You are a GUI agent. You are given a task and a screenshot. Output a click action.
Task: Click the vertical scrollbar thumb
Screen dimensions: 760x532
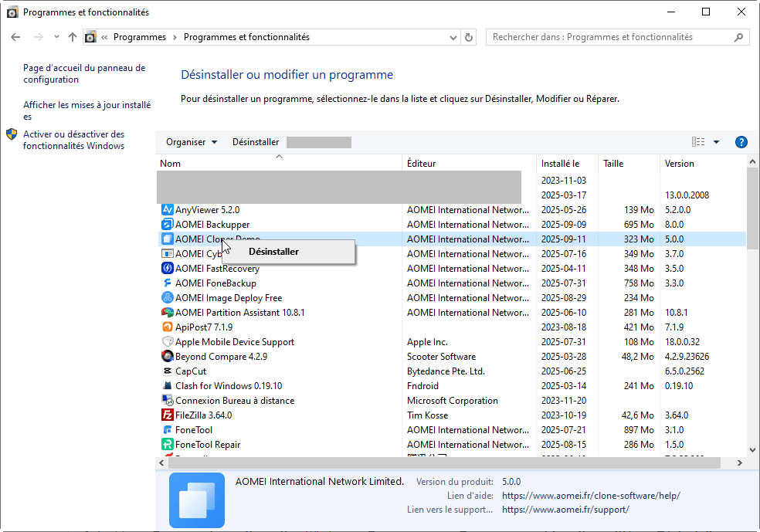click(752, 208)
